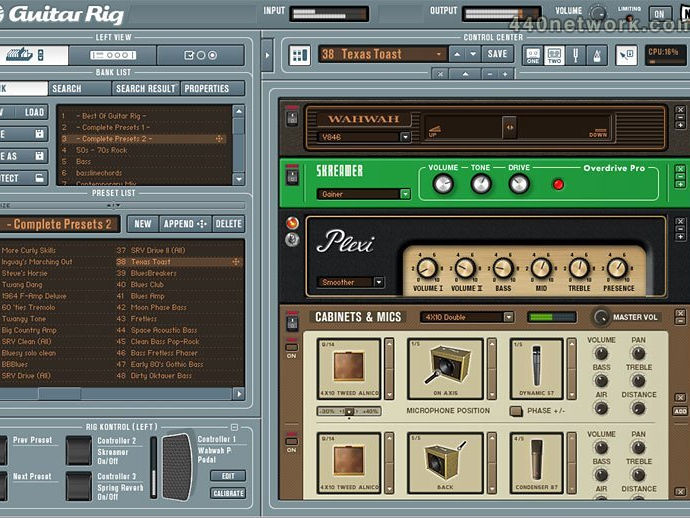Collapse the Control Center using its up arrow
This screenshot has height=518, width=690.
465,74
